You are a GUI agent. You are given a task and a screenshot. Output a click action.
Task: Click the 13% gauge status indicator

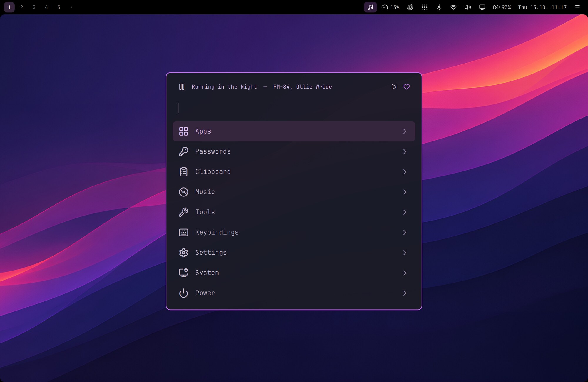pos(390,7)
